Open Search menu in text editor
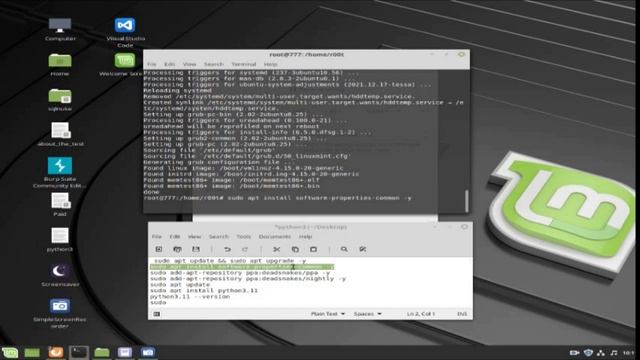The height and width of the screenshot is (360, 640). (218, 236)
